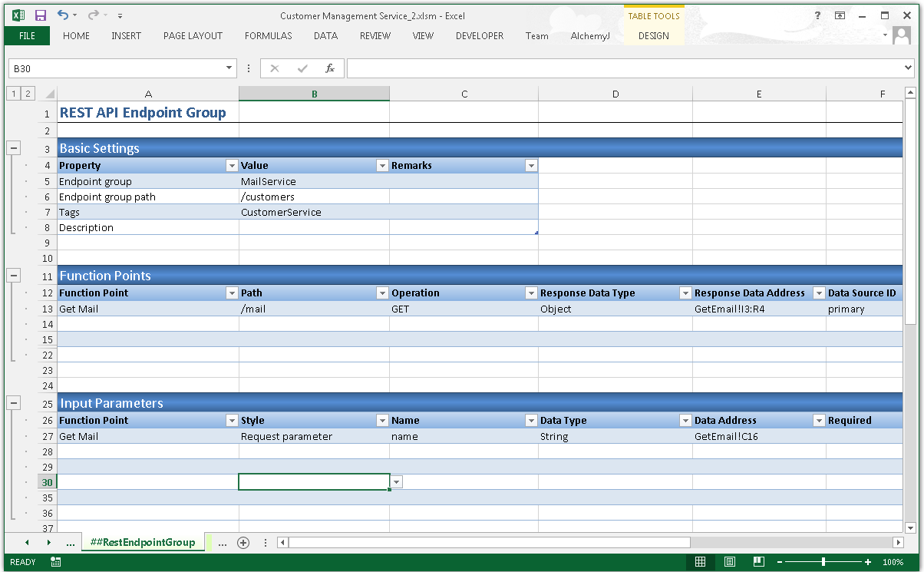Open Excel Help question mark icon
Screen dimensions: 924x572
(818, 15)
